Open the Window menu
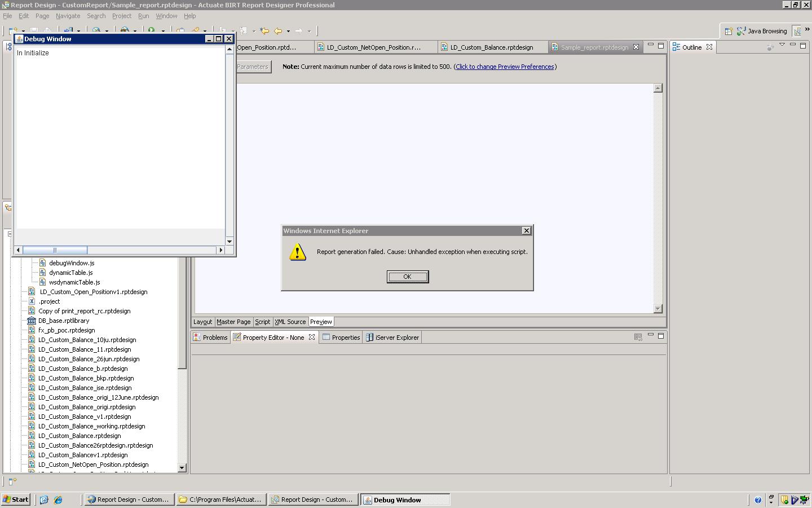812x508 pixels. click(x=166, y=16)
